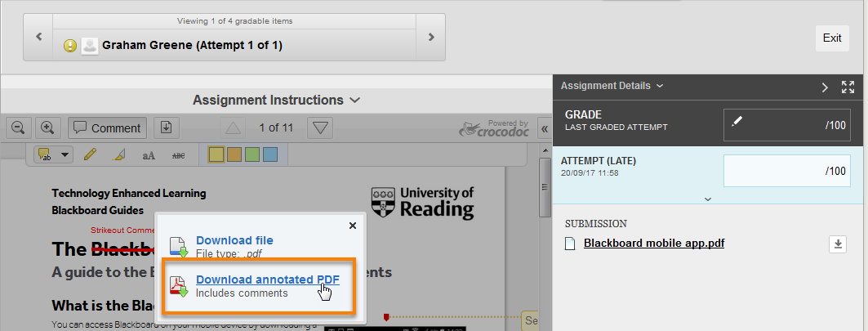This screenshot has height=331, width=868.
Task: Go to previous gradable item arrow
Action: point(38,37)
